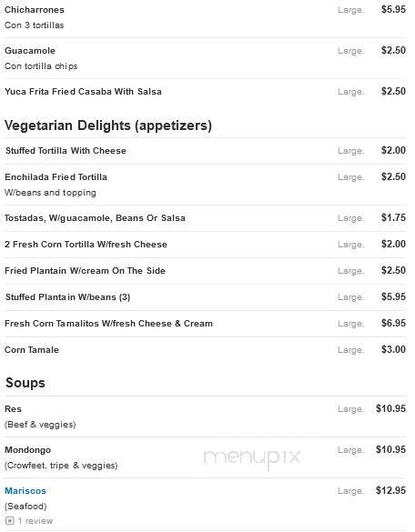This screenshot has width=415, height=532.
Task: Select the Res beef soup item
Action: coord(13,409)
